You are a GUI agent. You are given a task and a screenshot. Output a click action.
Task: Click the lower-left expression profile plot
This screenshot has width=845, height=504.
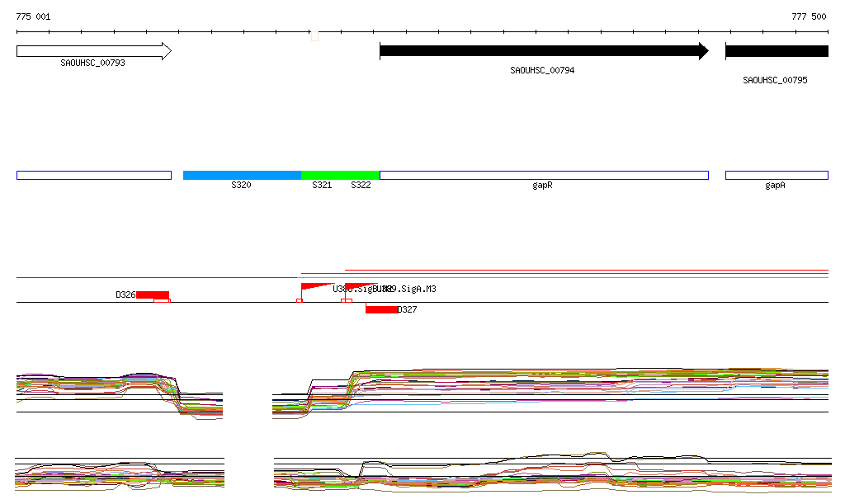[119, 475]
